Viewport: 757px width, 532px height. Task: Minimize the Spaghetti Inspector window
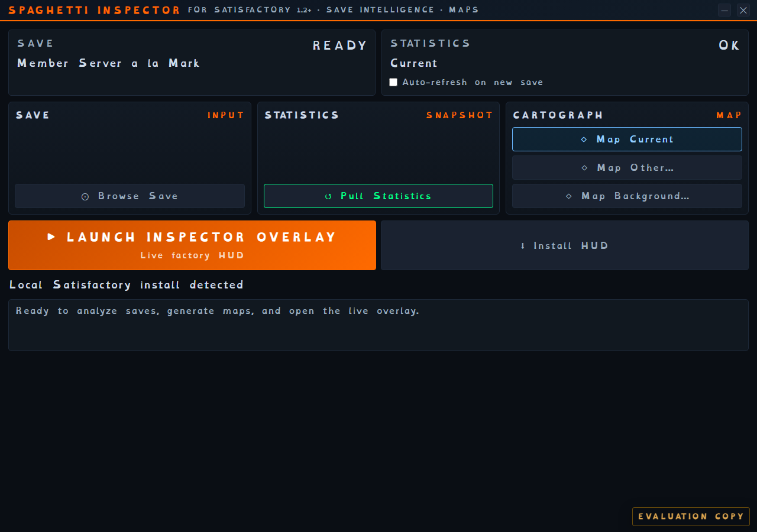(x=724, y=10)
